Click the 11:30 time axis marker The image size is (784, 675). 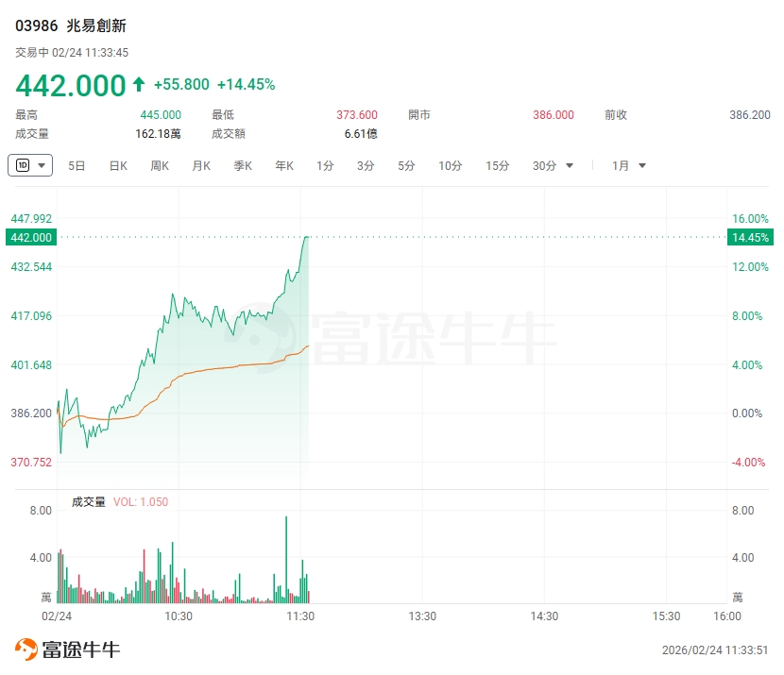pyautogui.click(x=300, y=616)
